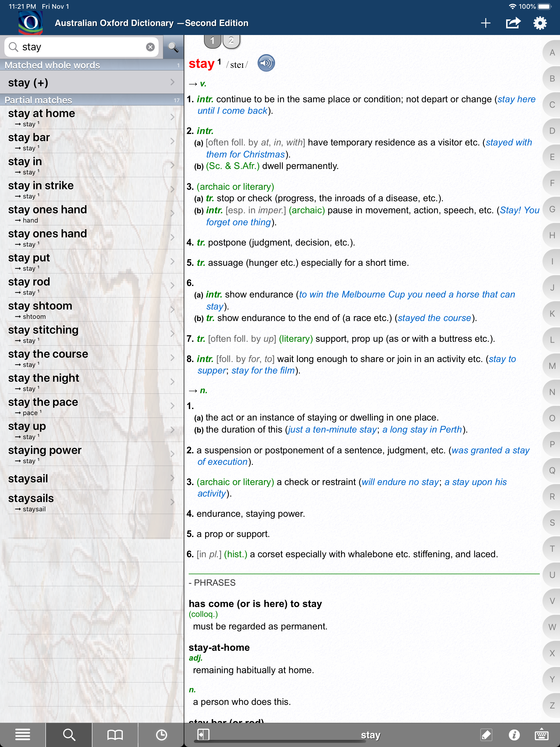Select 'stay stitching' entry
The width and height of the screenshot is (560, 747).
(92, 334)
